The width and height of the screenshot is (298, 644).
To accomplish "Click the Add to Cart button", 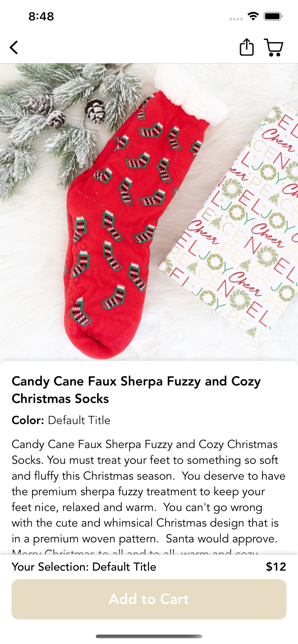I will point(149,599).
